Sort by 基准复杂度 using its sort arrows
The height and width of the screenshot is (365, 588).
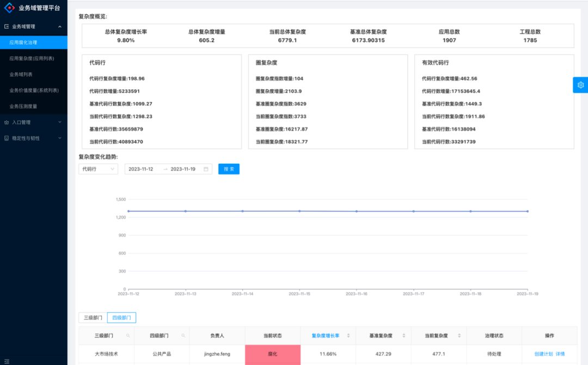[404, 336]
